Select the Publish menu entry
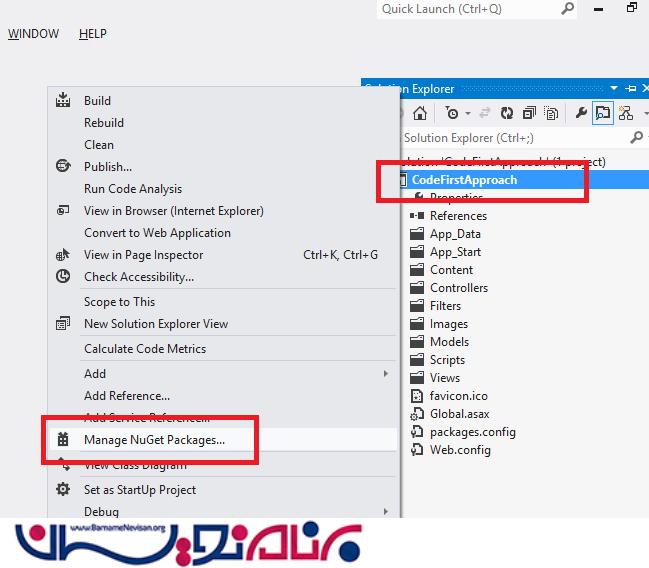649x568 pixels. click(x=107, y=166)
